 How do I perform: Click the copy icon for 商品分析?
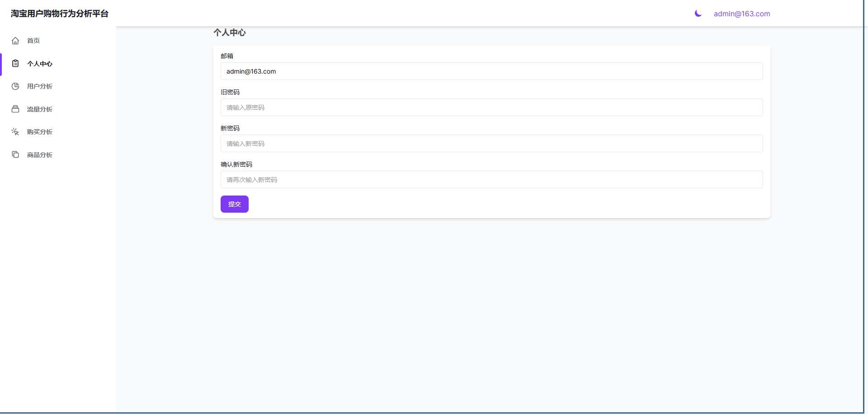(15, 155)
